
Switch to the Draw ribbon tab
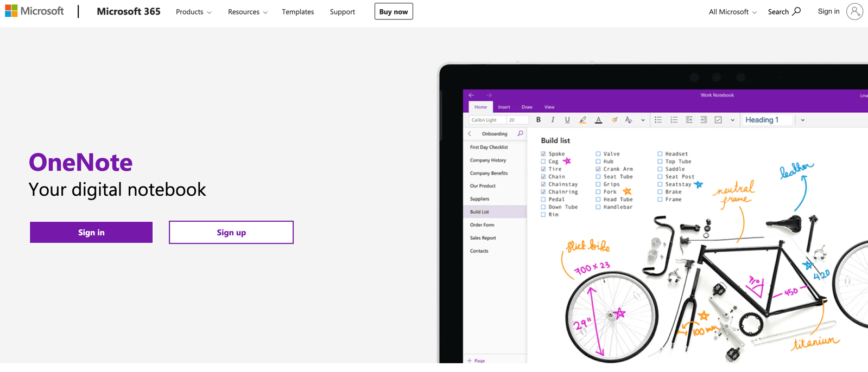[527, 107]
